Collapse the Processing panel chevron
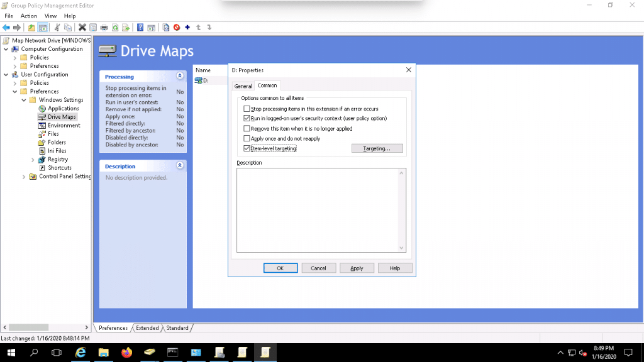This screenshot has width=644, height=362. [x=180, y=76]
